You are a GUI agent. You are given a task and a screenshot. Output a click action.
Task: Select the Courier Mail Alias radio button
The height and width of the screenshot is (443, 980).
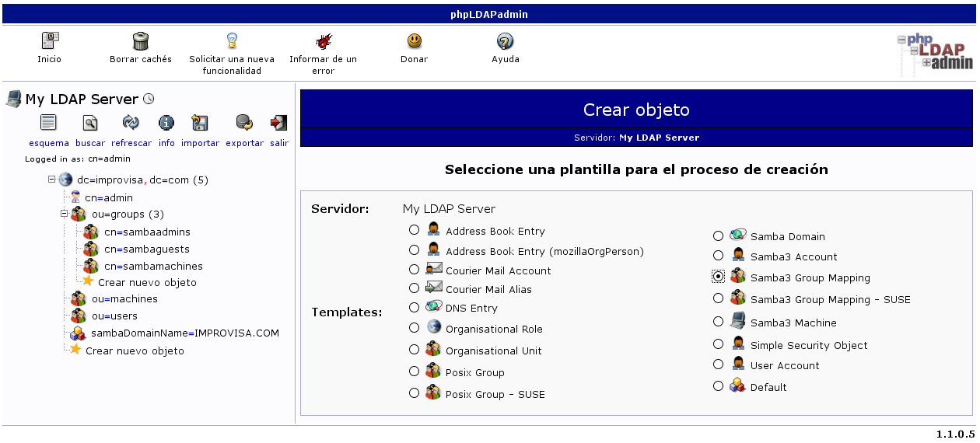414,288
